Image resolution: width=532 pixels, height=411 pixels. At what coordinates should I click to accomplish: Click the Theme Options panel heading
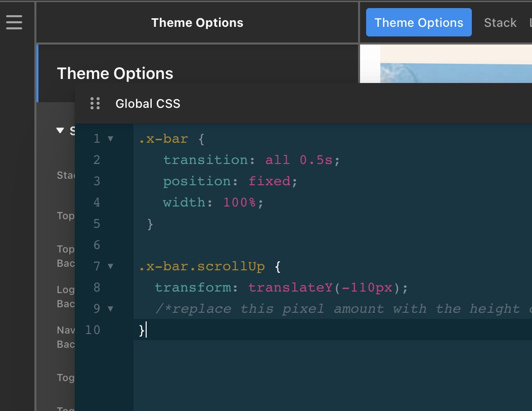pyautogui.click(x=115, y=73)
